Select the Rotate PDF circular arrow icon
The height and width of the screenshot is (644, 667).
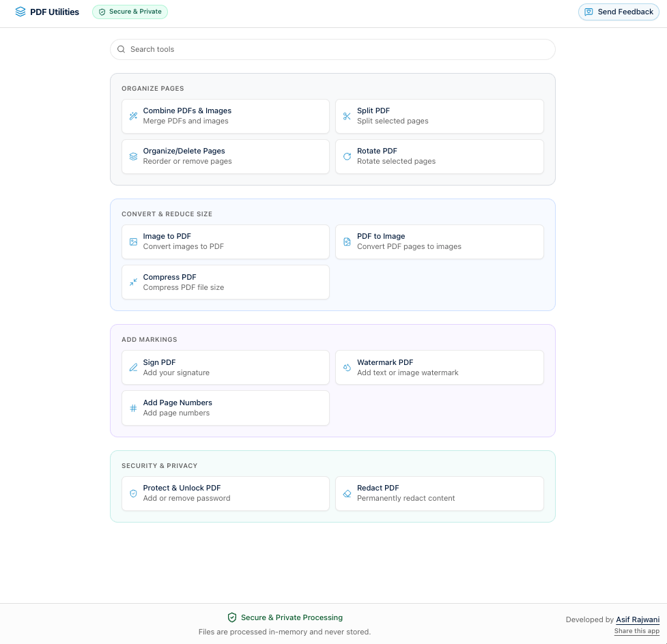[347, 156]
